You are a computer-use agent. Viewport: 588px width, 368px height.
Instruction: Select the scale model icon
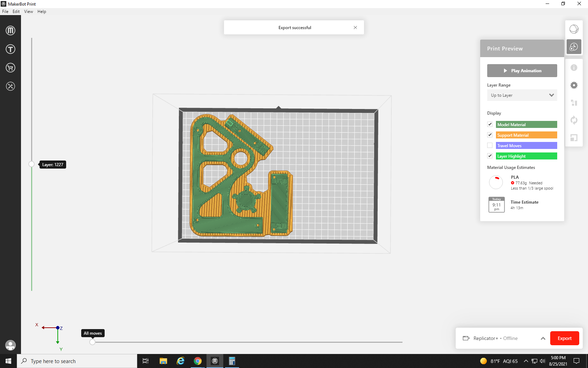(x=574, y=138)
